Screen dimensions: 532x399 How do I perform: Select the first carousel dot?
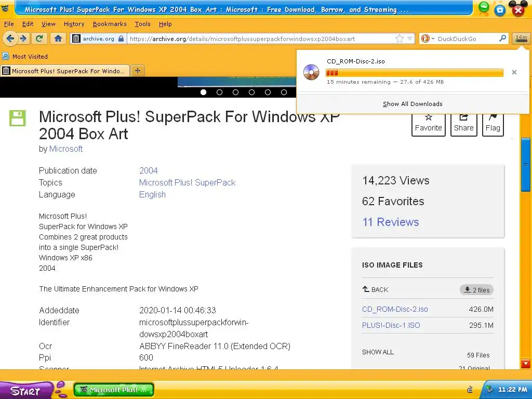click(203, 92)
